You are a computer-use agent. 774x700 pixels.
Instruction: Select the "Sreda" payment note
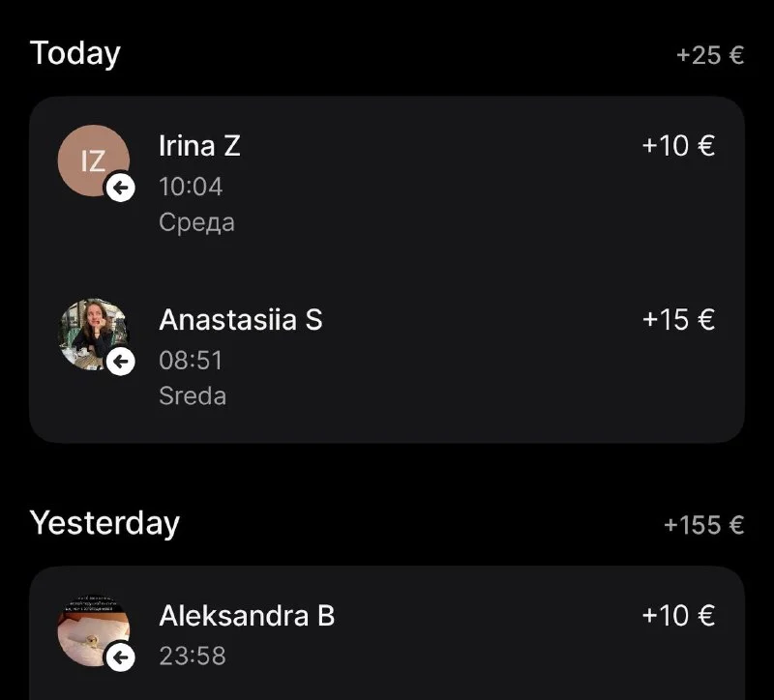(x=193, y=395)
